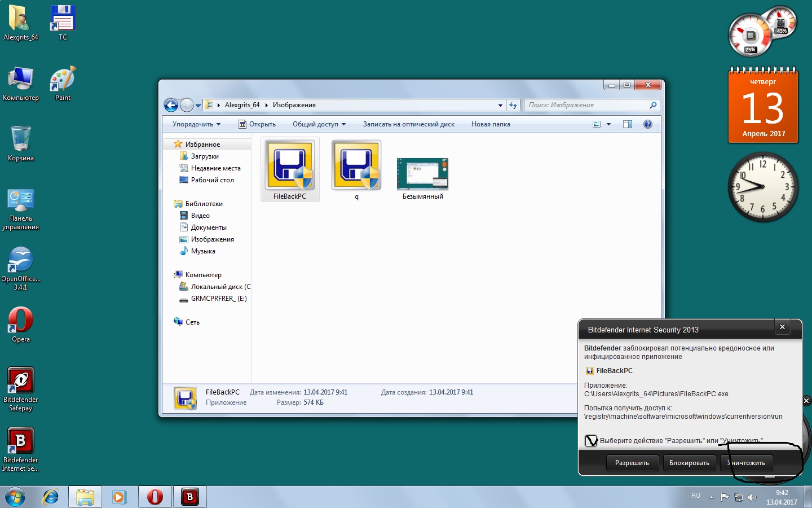Open the Изображения library in navigation pane
This screenshot has height=508, width=812.
[206, 239]
